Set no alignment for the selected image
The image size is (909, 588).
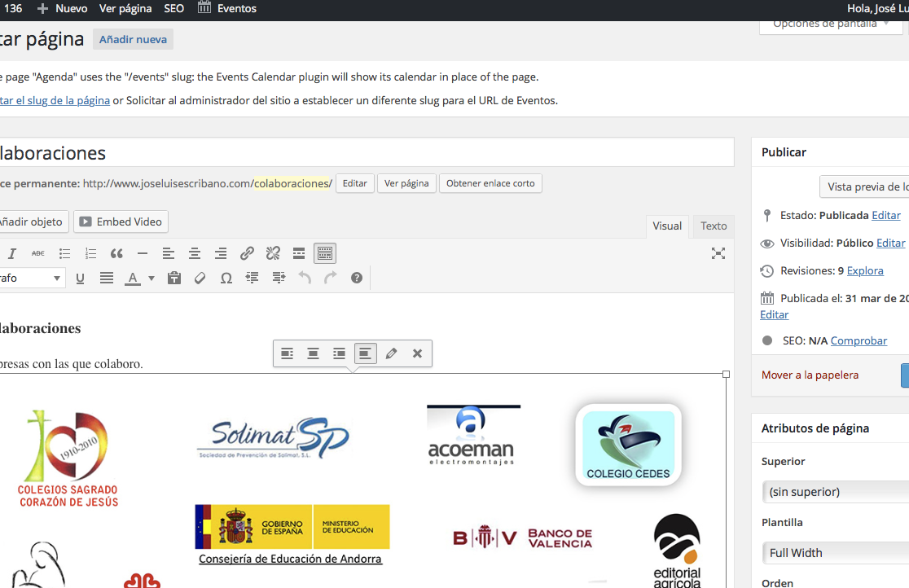[x=365, y=353]
